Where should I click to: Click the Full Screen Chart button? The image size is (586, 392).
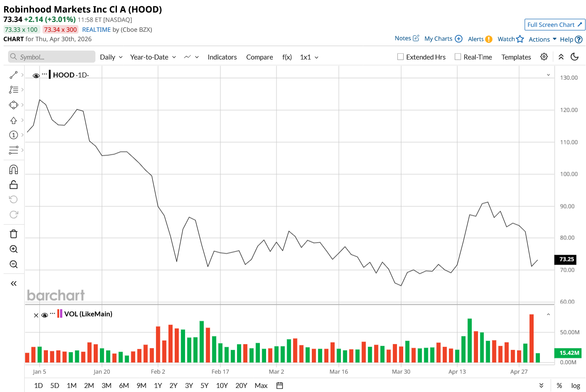[555, 25]
